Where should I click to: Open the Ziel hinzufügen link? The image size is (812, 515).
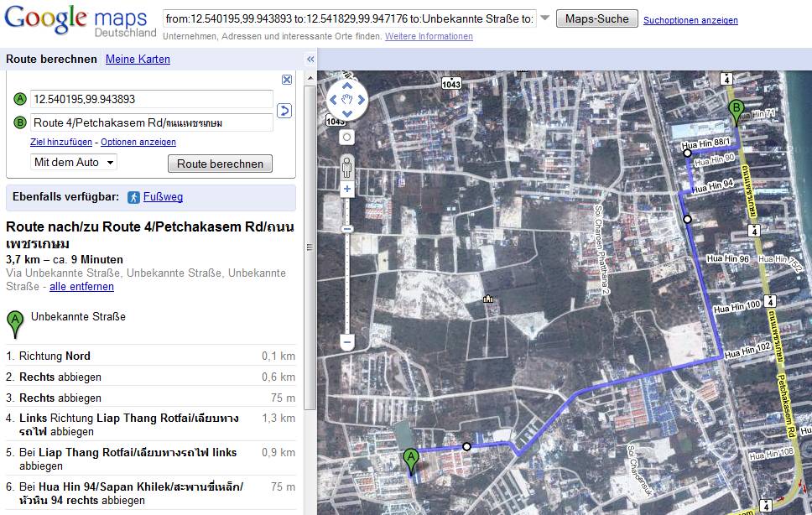[x=61, y=142]
